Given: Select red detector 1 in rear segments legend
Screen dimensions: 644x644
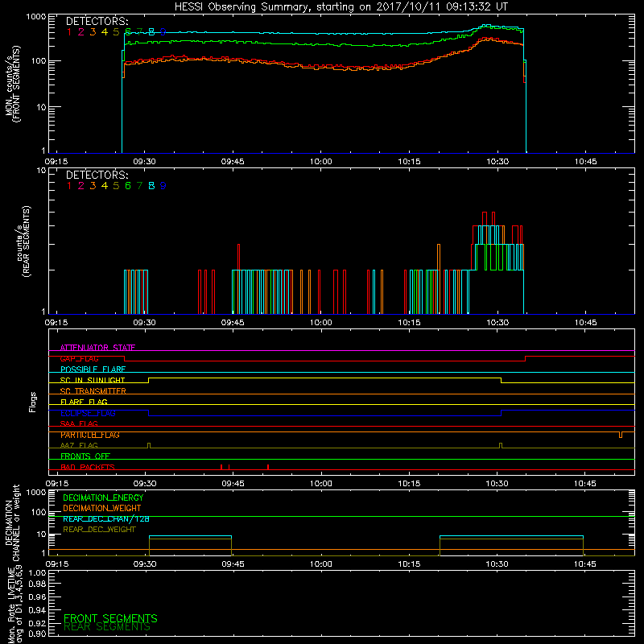Looking at the screenshot, I should coord(69,186).
